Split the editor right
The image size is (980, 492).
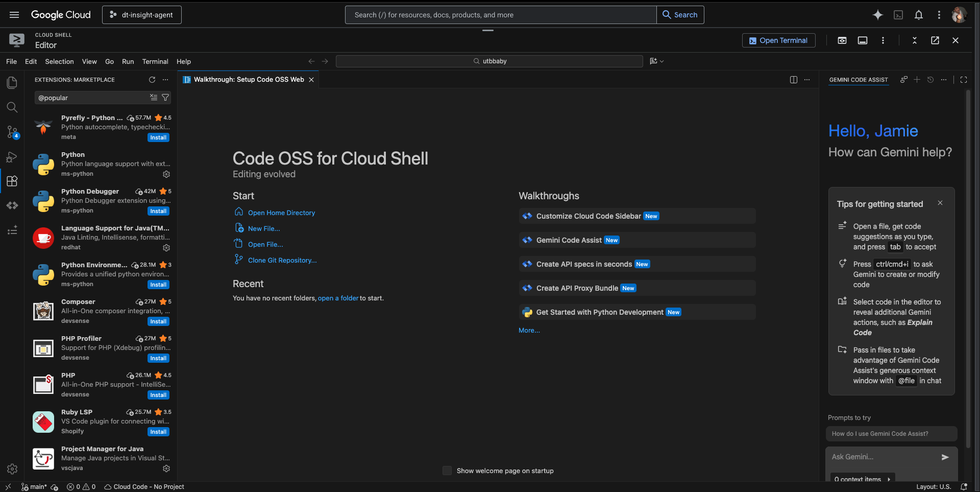[x=794, y=80]
